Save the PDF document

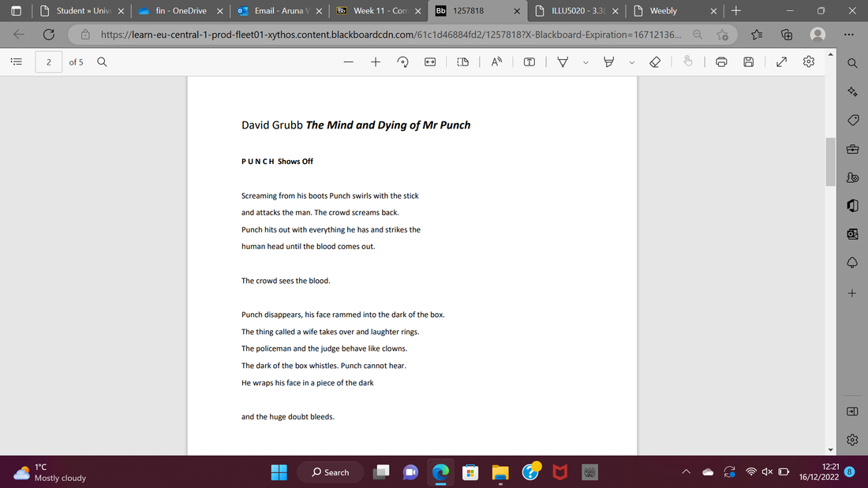pos(748,62)
